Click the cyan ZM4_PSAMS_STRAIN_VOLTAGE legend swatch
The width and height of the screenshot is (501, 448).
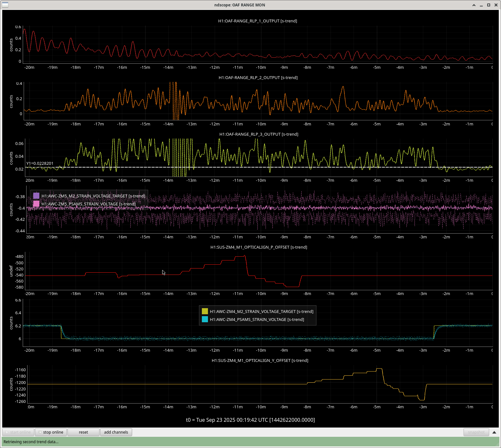pos(205,319)
